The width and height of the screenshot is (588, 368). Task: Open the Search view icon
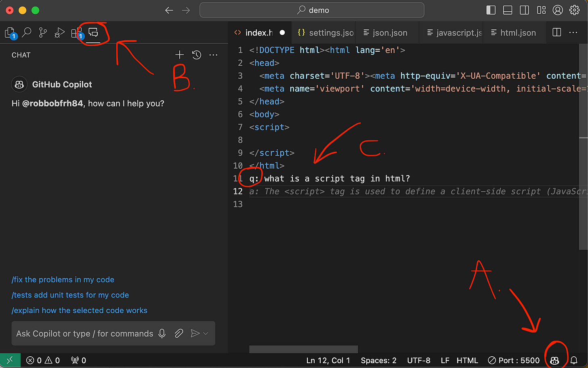(x=27, y=33)
